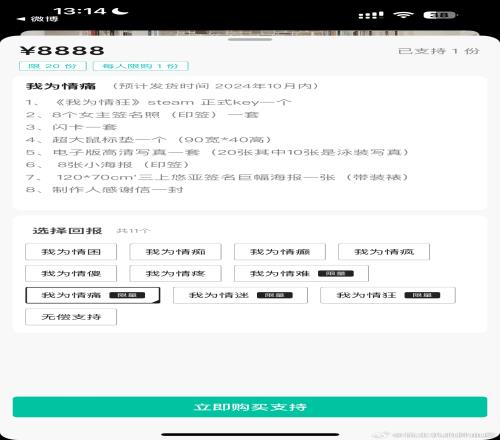
Task: Tap the 限量 badge on 我为情难
Action: click(x=336, y=274)
